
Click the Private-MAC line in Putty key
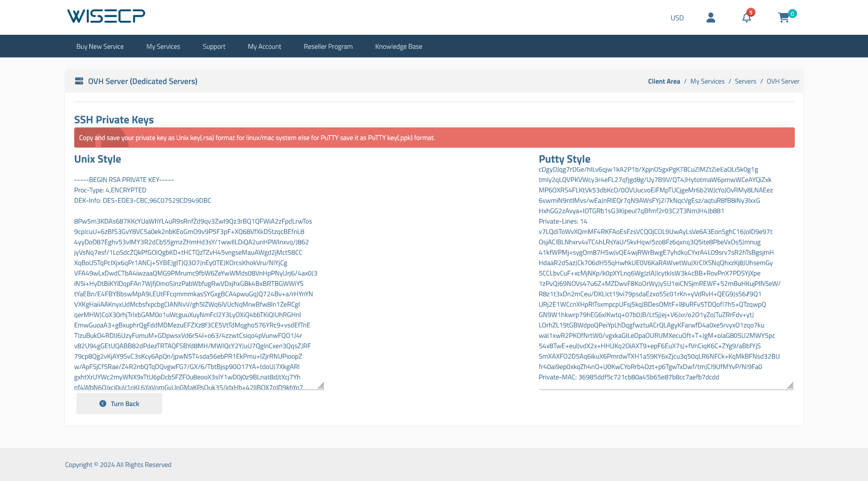629,377
